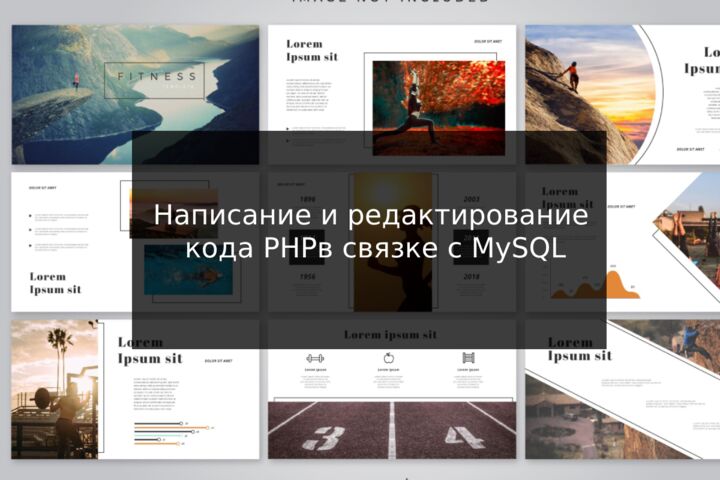Click the dumbbell icon on the track slide
This screenshot has height=480, width=720.
point(315,358)
